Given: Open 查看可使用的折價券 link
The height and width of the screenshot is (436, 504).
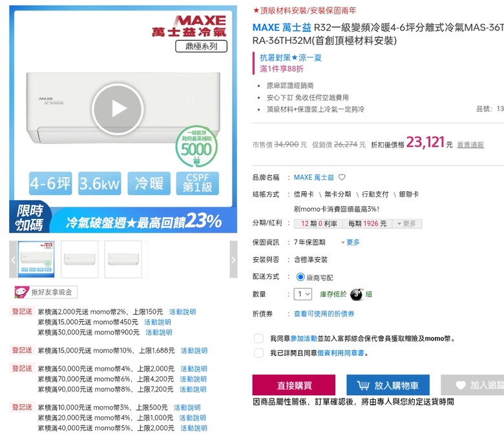Looking at the screenshot, I should click(x=324, y=314).
